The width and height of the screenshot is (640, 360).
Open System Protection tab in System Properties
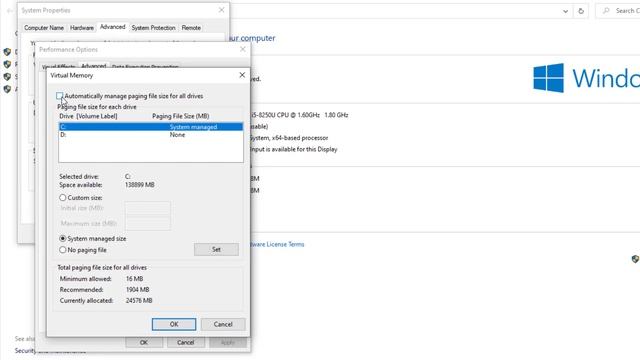pos(153,28)
